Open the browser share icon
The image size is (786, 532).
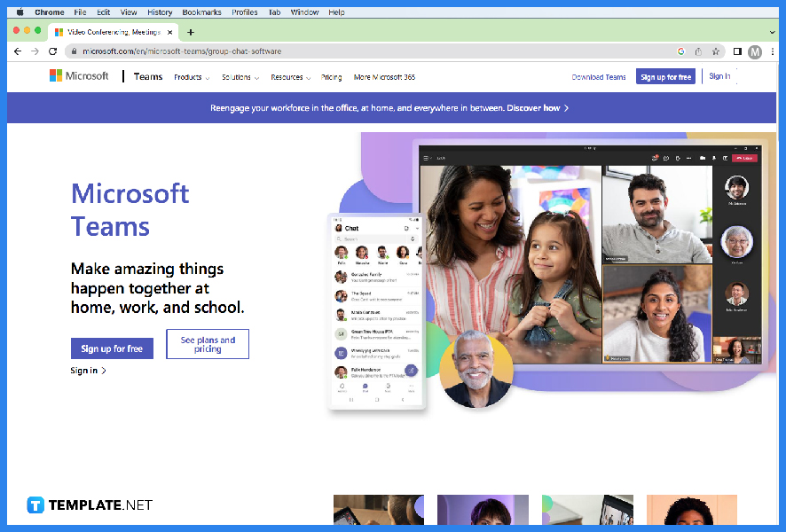point(697,51)
